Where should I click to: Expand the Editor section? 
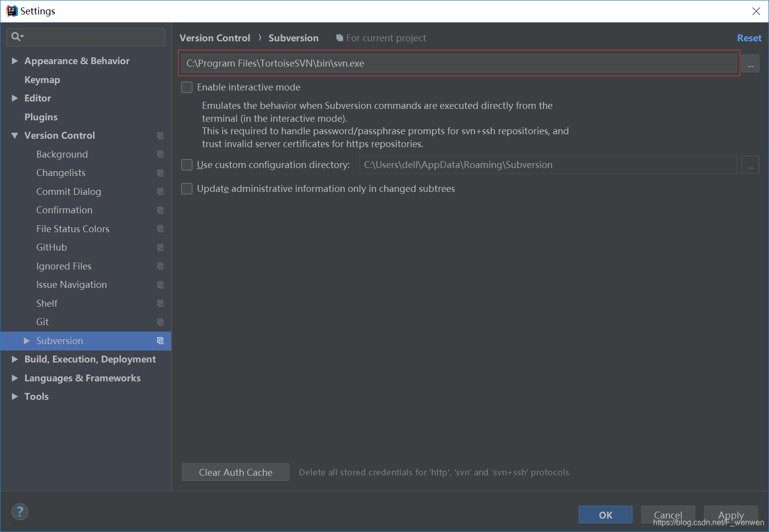tap(15, 98)
